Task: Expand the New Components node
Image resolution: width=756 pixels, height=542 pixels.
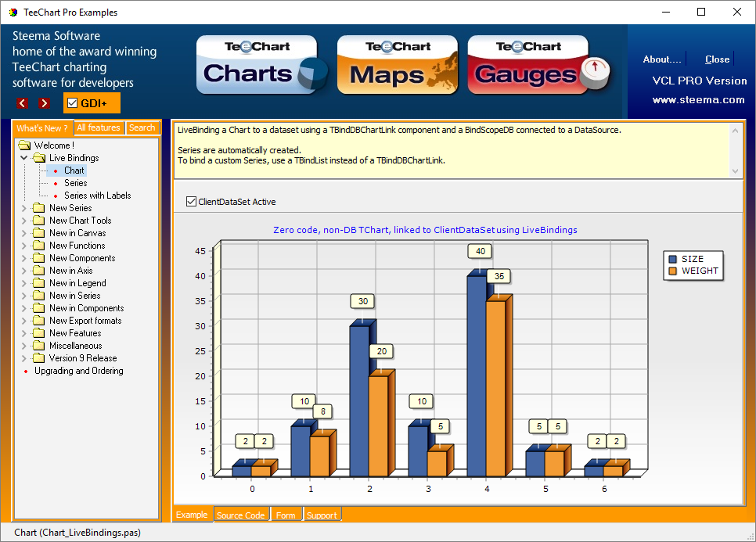Action: pos(23,258)
